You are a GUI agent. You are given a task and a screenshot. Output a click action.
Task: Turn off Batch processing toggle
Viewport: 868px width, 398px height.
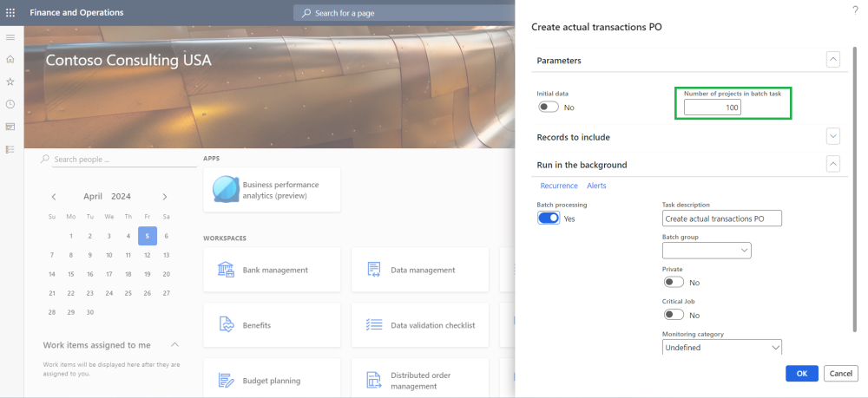549,218
